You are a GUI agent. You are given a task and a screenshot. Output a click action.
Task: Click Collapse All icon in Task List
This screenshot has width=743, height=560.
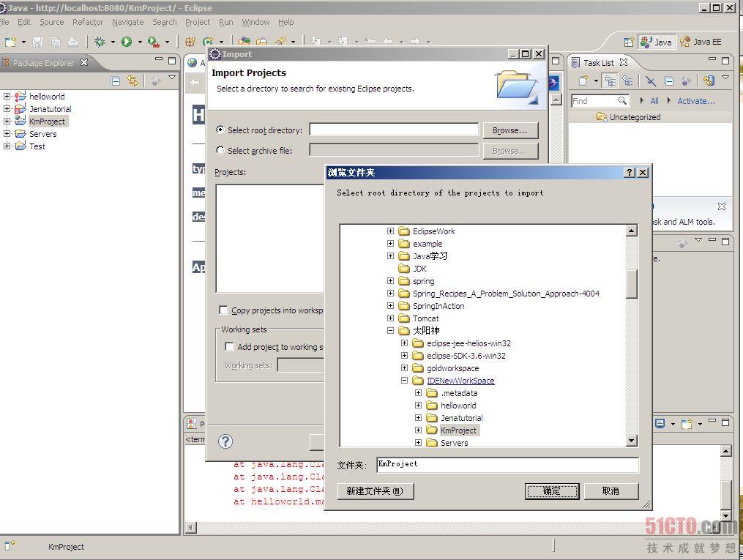668,81
